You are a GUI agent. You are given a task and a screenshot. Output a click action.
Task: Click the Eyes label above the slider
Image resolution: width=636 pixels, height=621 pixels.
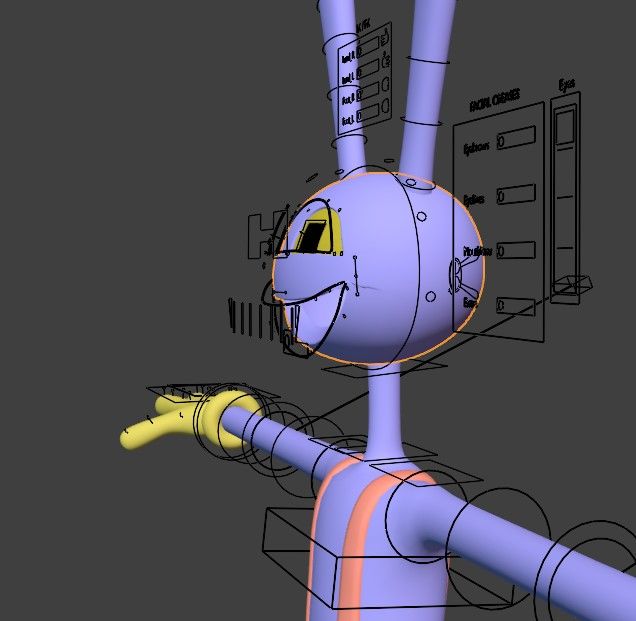click(566, 85)
